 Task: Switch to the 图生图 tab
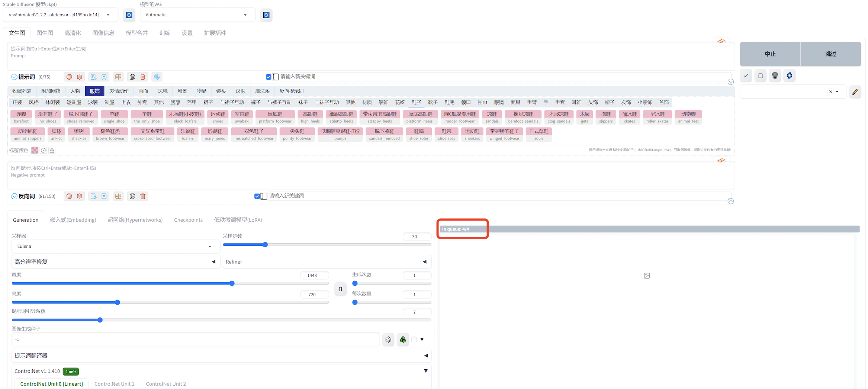(x=45, y=33)
